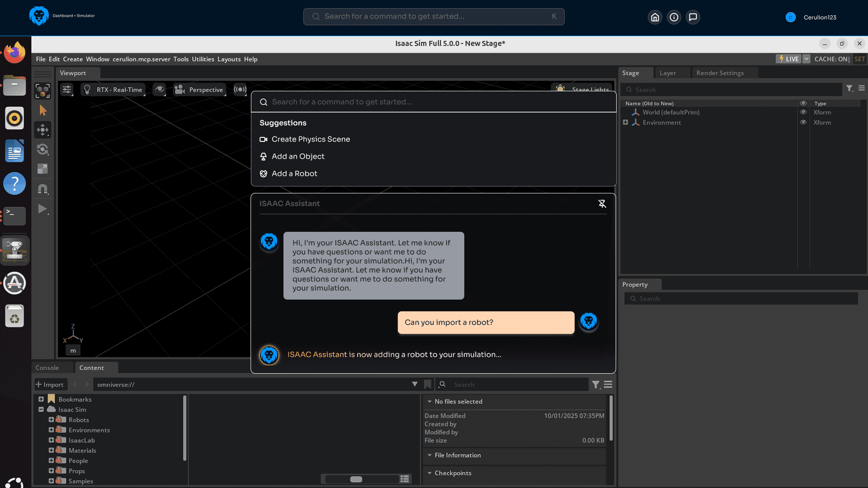This screenshot has height=488, width=868.
Task: Click the home icon in top bar
Action: tap(655, 17)
